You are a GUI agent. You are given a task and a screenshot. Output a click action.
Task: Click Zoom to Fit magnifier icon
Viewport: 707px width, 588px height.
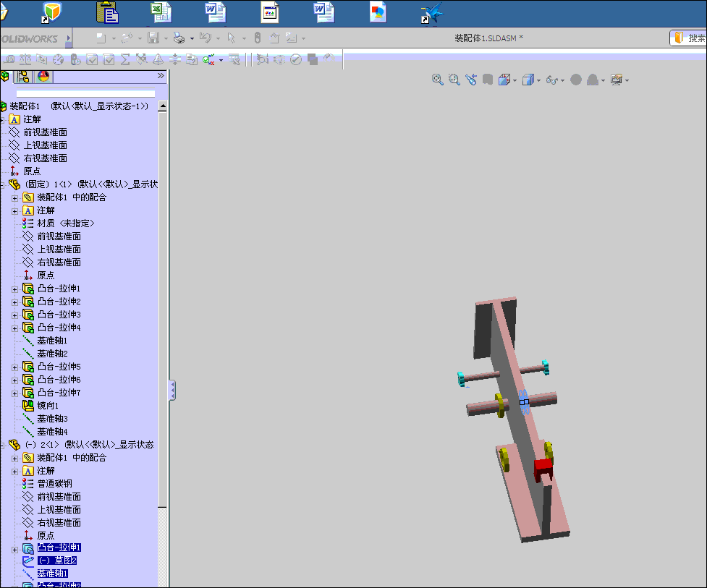(x=437, y=80)
